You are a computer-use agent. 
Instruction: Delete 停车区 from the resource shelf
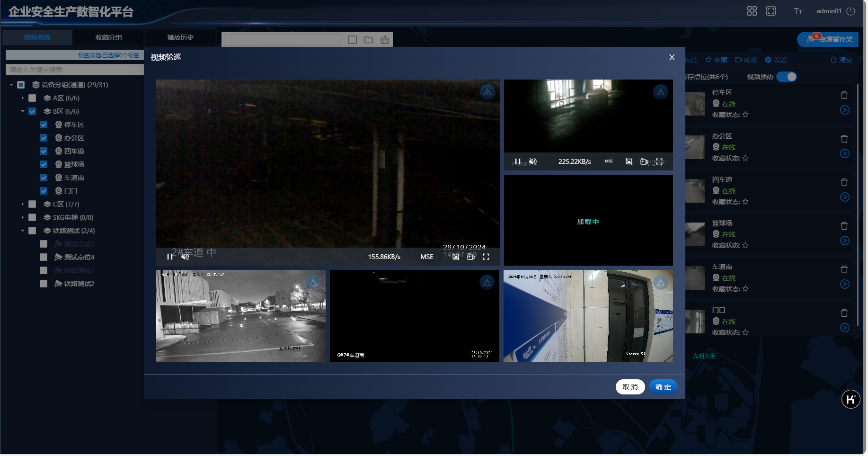point(844,95)
